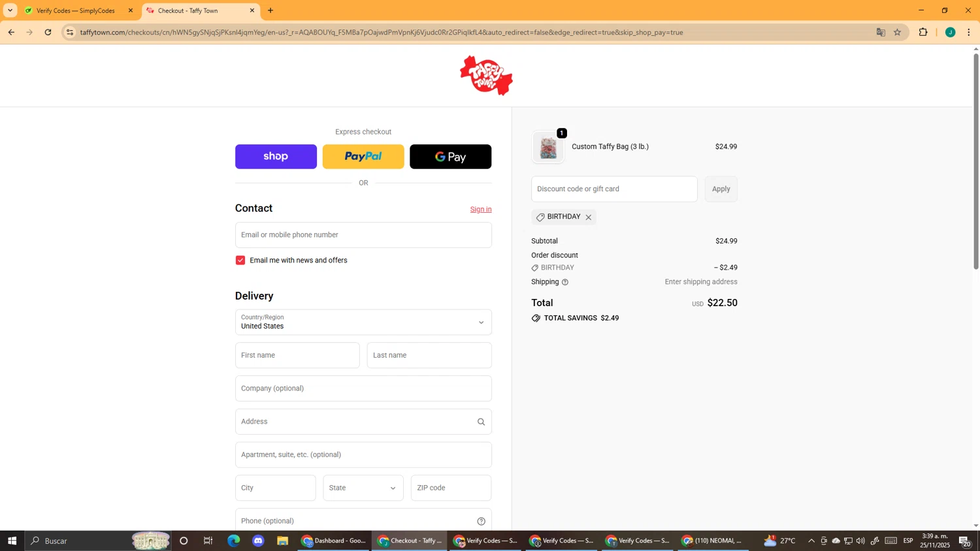Open the Shipping info help icon
This screenshot has height=551, width=980.
[565, 282]
